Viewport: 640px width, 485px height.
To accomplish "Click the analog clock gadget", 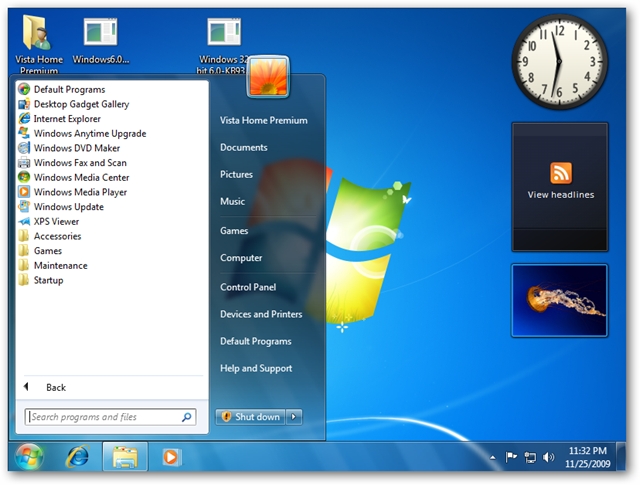I will point(560,61).
